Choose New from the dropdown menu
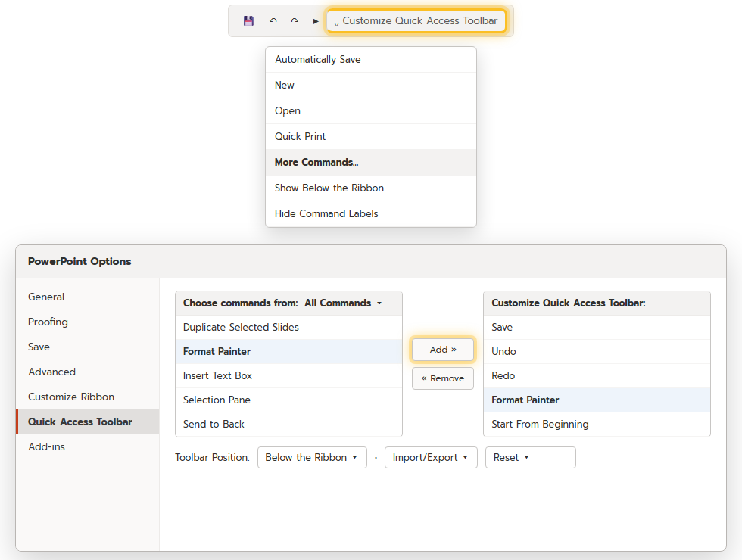The height and width of the screenshot is (560, 742). 370,85
